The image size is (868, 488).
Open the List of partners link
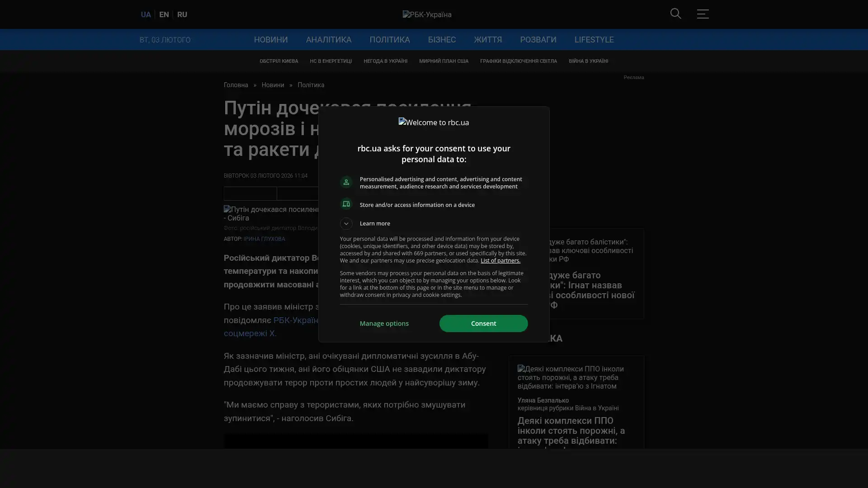click(500, 261)
